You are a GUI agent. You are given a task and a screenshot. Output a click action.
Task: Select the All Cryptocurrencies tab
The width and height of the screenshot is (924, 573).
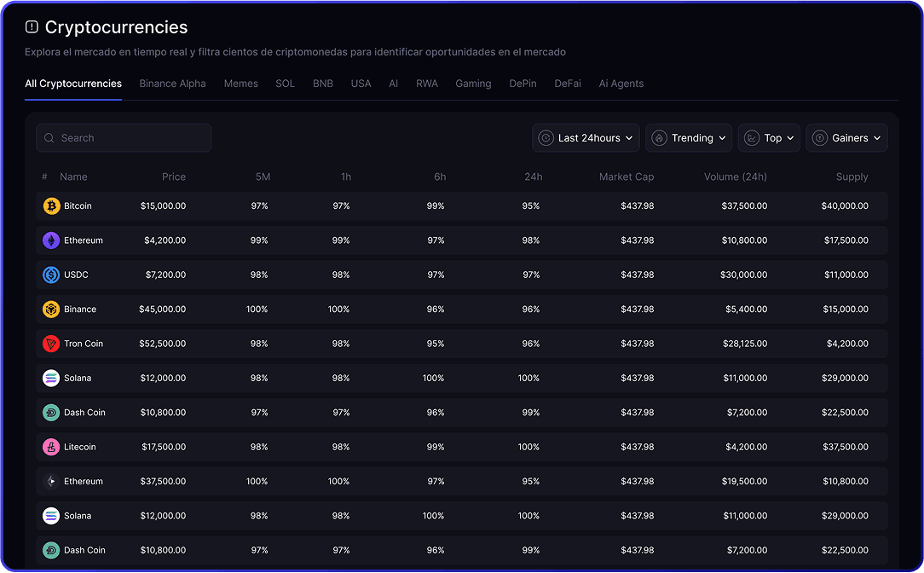point(73,84)
